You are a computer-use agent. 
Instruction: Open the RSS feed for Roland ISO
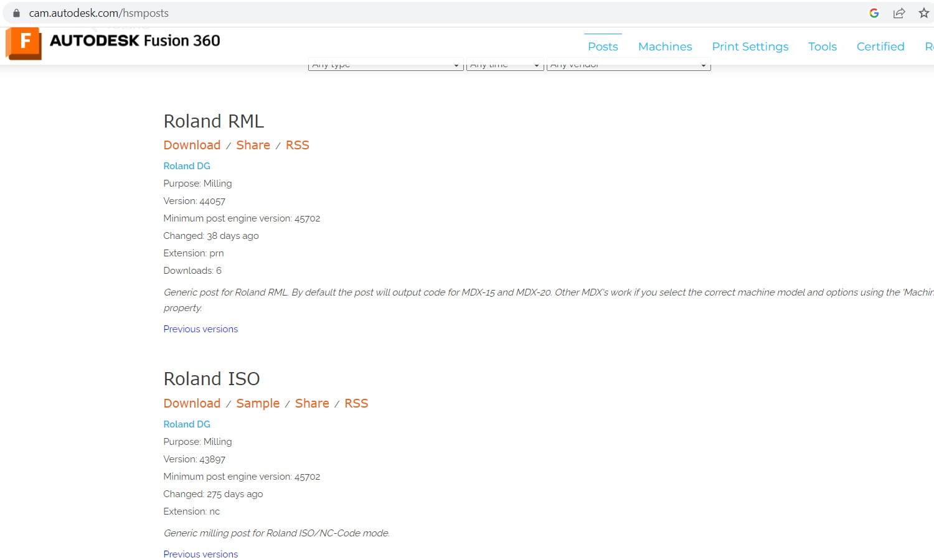(356, 403)
